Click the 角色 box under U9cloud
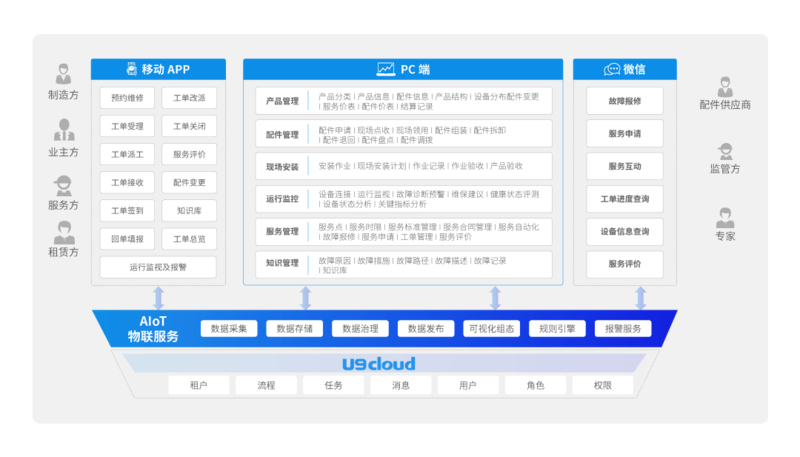This screenshot has width=800, height=457. tap(535, 385)
